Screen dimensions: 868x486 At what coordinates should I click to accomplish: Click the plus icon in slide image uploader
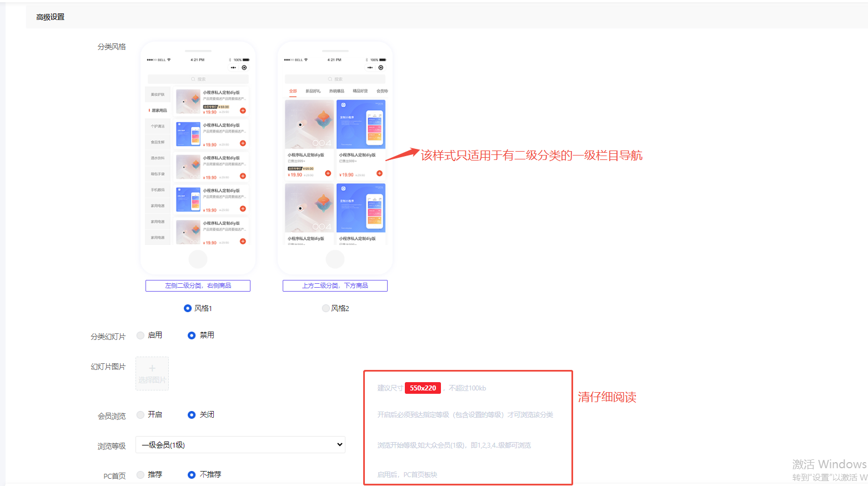tap(152, 368)
